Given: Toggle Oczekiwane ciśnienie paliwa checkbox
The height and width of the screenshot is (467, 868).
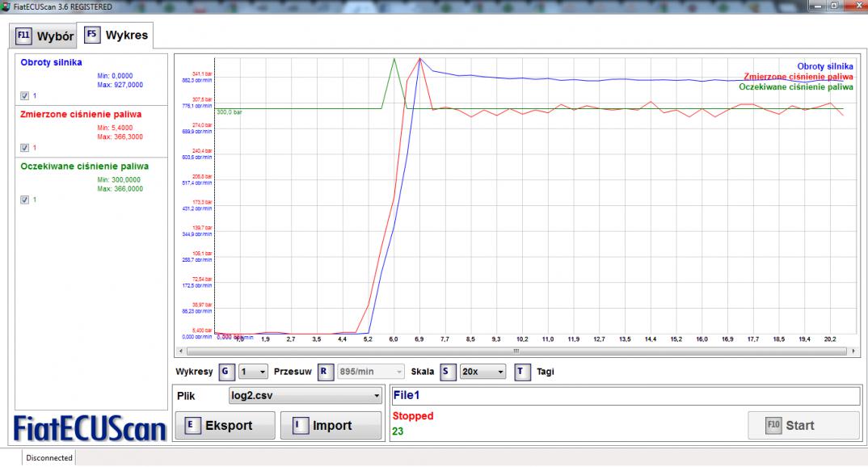Looking at the screenshot, I should (24, 200).
